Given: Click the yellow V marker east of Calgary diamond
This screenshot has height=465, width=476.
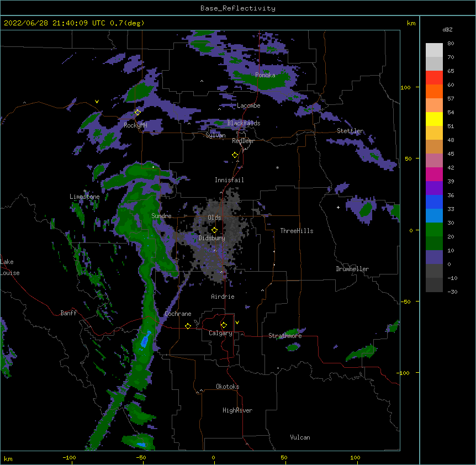Looking at the screenshot, I should coord(237,323).
